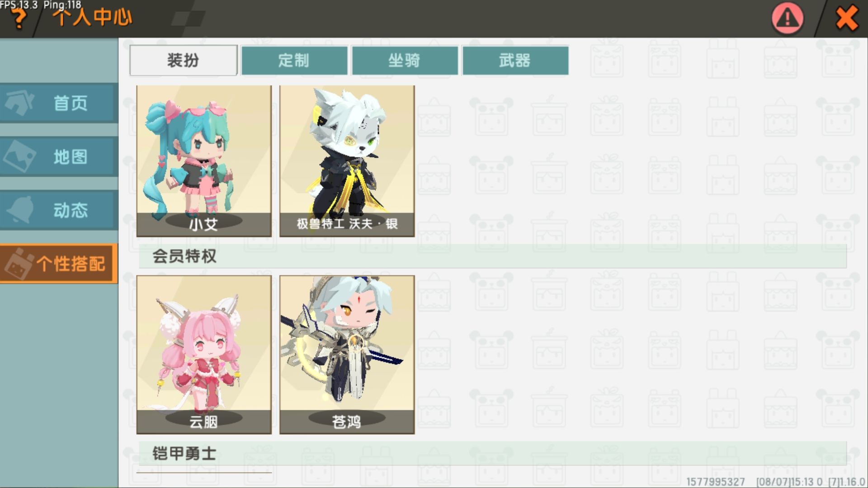Choose the 云胭 pink character skin

click(x=204, y=355)
